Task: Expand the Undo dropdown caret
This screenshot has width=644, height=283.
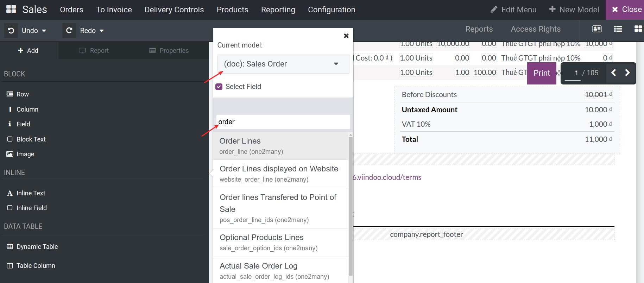Action: pos(44,31)
